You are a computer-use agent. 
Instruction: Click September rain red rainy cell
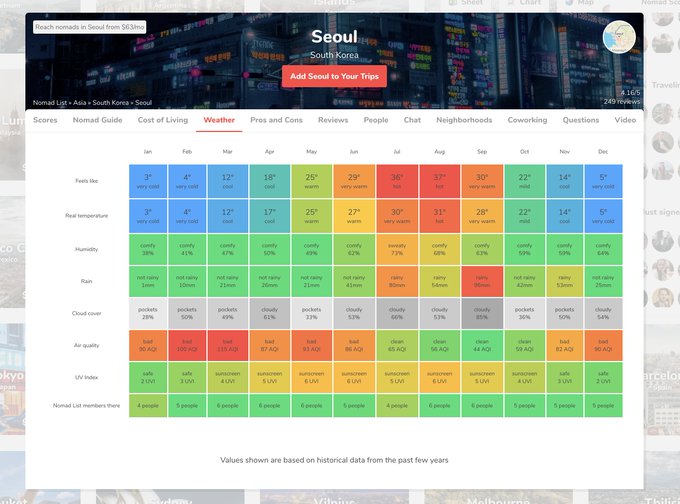pos(482,281)
